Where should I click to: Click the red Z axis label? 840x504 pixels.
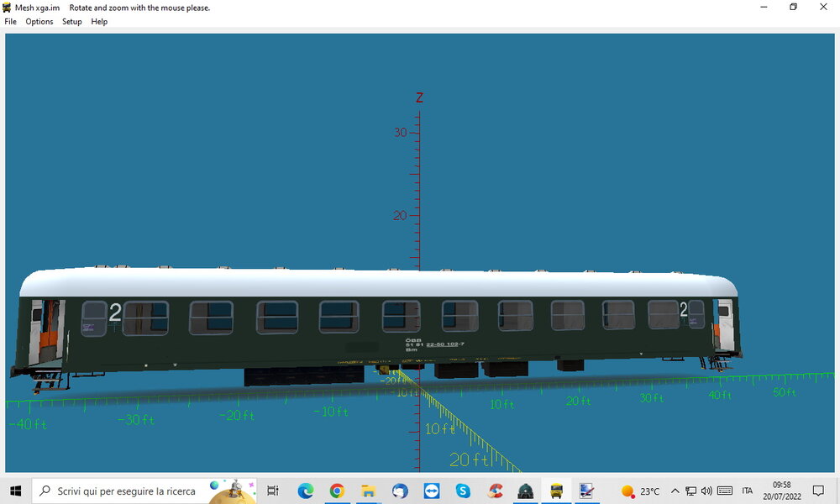419,97
